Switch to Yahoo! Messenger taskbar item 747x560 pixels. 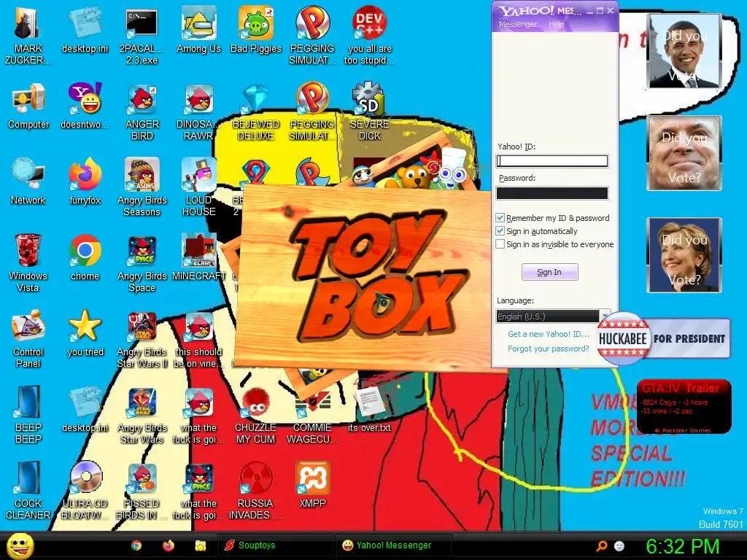tap(393, 545)
